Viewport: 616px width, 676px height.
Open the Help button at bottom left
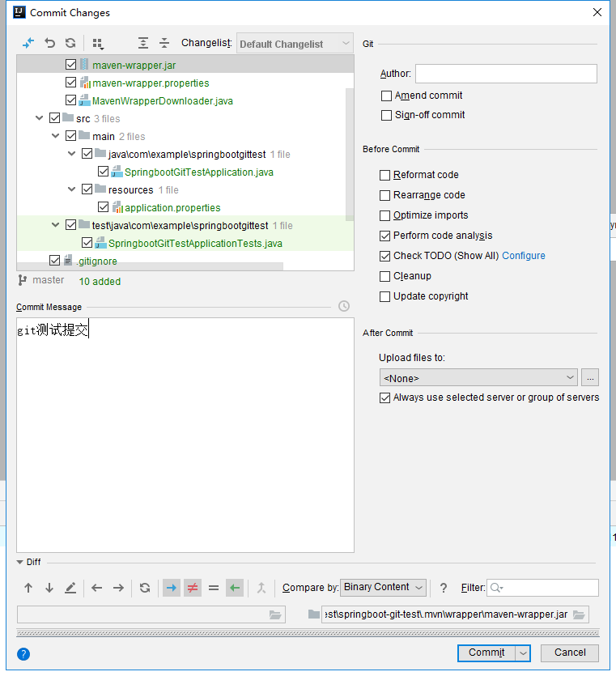coord(23,654)
